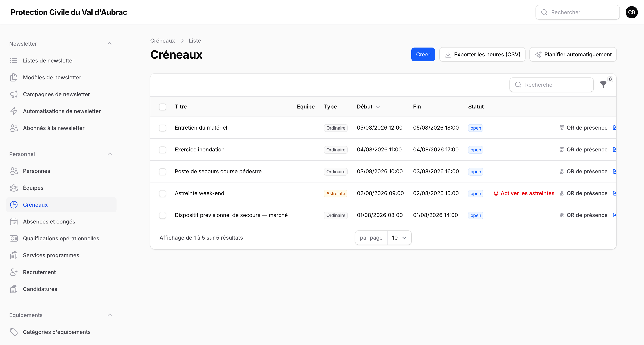Viewport: 644px width, 345px height.
Task: Click the Listes de newsletter list icon
Action: click(14, 61)
